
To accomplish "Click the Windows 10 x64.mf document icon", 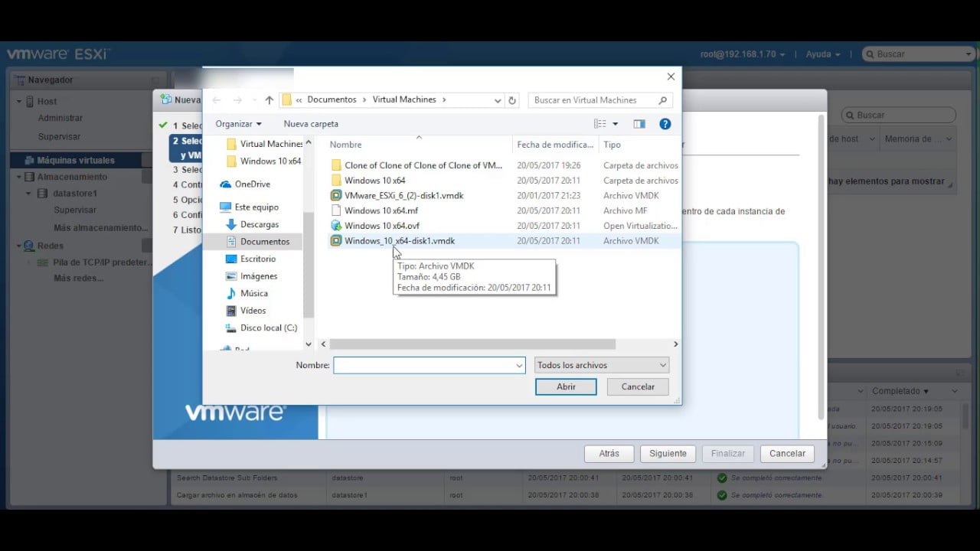I will 335,210.
